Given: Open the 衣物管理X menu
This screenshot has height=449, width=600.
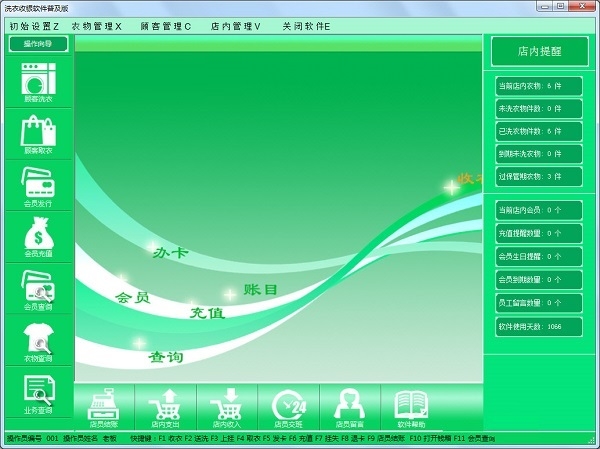Looking at the screenshot, I should tap(96, 26).
